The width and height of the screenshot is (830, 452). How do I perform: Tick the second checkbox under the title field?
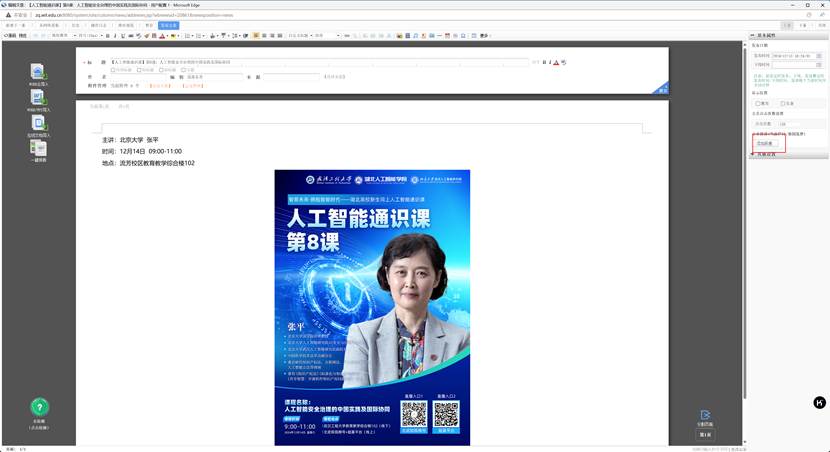(140, 70)
